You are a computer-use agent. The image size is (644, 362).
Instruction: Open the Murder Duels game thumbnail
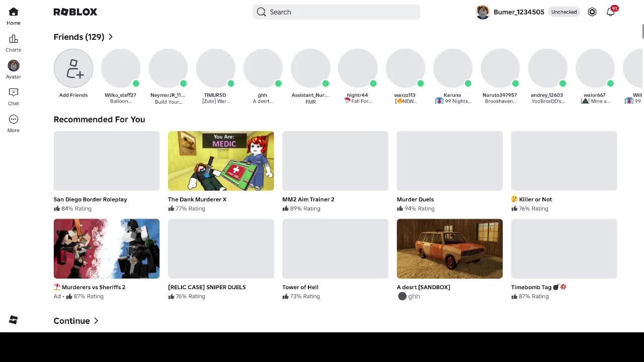pyautogui.click(x=450, y=161)
